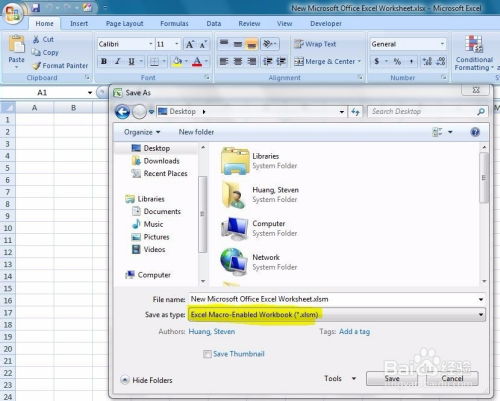The height and width of the screenshot is (401, 500).
Task: Click the Comma Style icon
Action: click(411, 61)
